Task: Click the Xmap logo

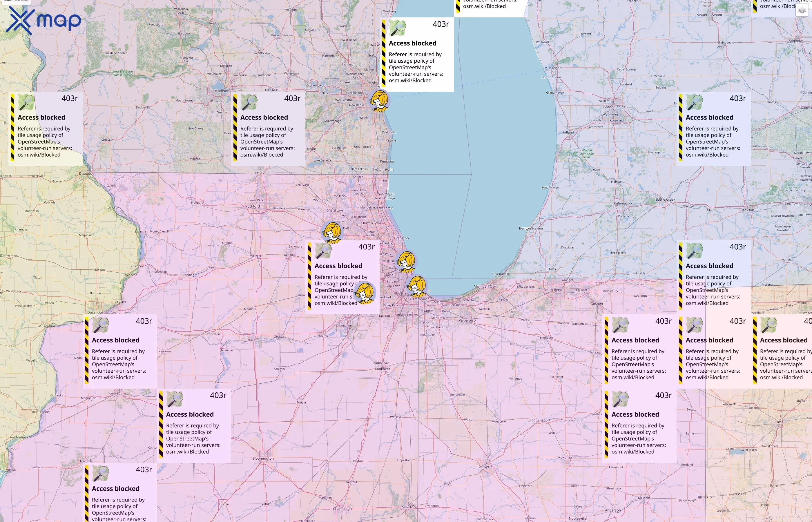Action: point(44,21)
